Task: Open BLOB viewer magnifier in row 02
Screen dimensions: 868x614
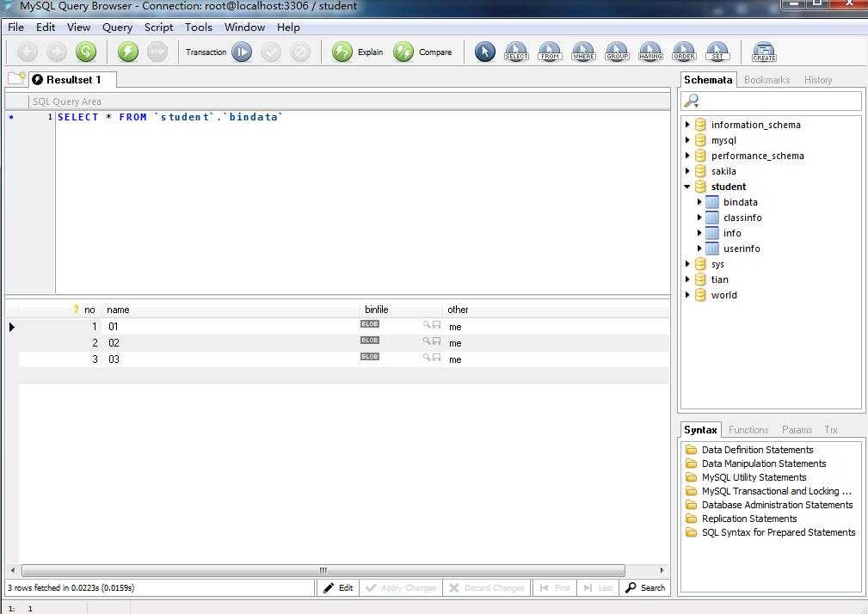Action: coord(427,341)
